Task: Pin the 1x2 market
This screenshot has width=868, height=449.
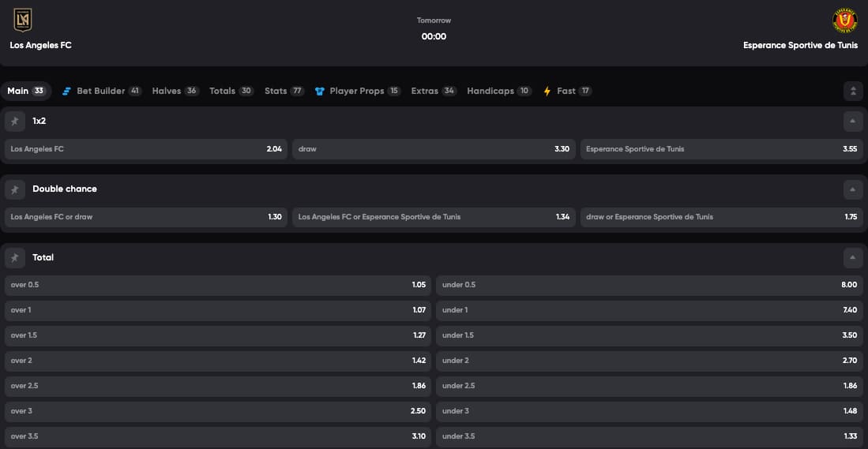Action: point(15,121)
